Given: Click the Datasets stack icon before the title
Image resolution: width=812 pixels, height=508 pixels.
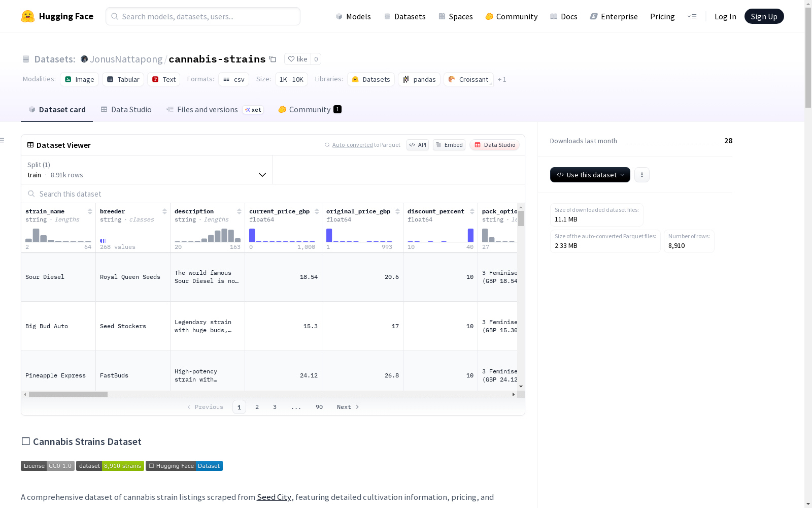Looking at the screenshot, I should (26, 59).
